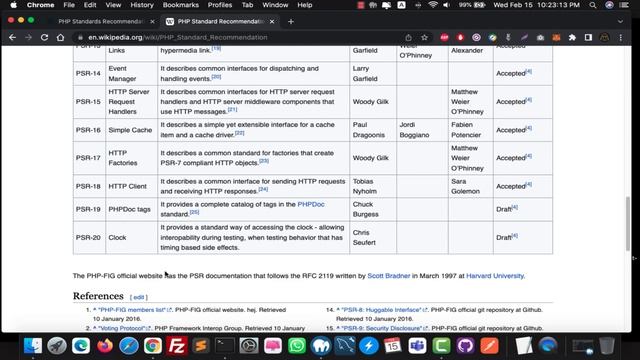Open the Apple menu
The width and height of the screenshot is (640, 360).
point(13,5)
